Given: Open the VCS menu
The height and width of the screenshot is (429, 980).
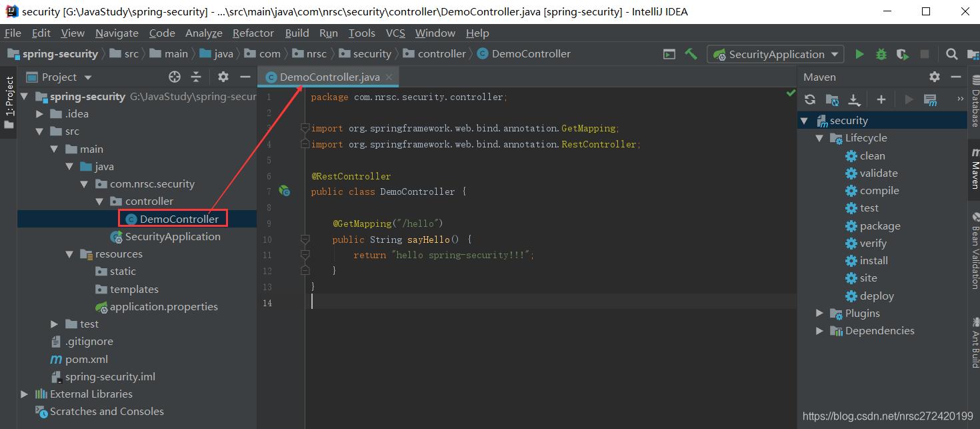Looking at the screenshot, I should pos(395,33).
